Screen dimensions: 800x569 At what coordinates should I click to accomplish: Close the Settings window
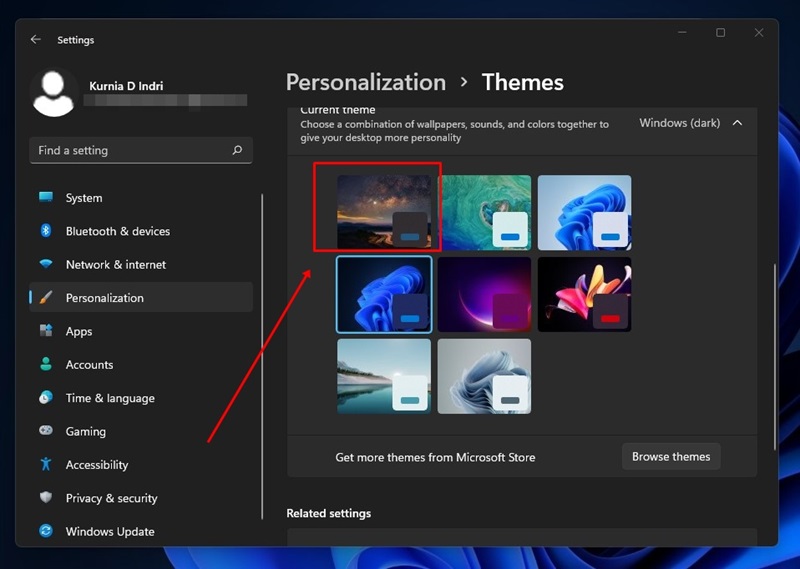click(x=759, y=33)
